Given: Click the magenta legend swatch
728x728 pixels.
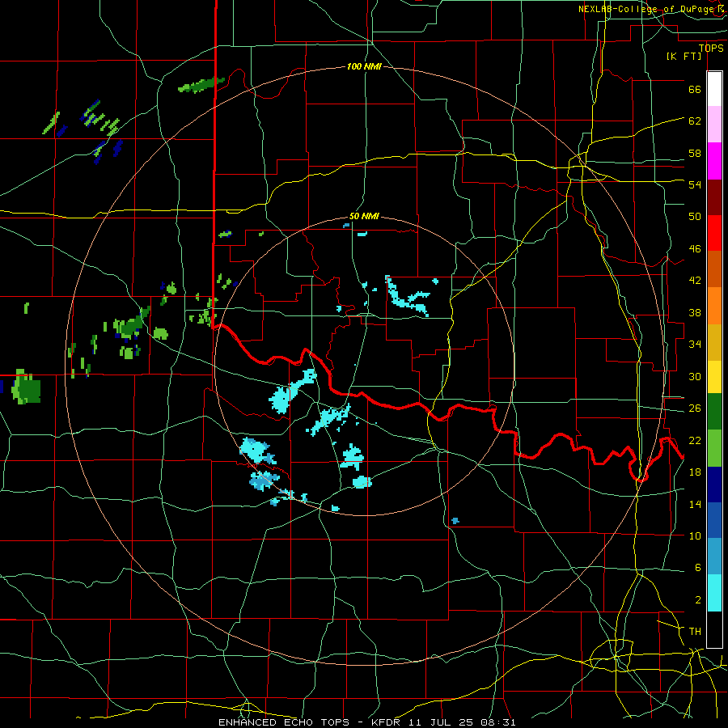Looking at the screenshot, I should click(x=714, y=161).
